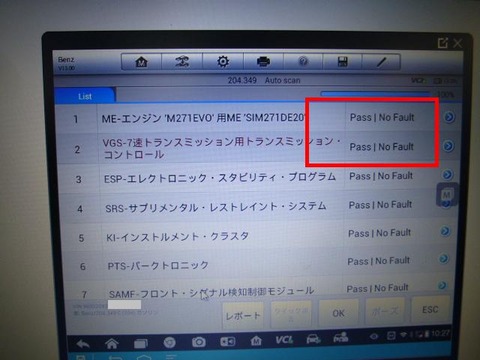Image resolution: width=480 pixels, height=360 pixels.
Task: Open details arrow for KI-インストルメント row
Action: coord(445,231)
